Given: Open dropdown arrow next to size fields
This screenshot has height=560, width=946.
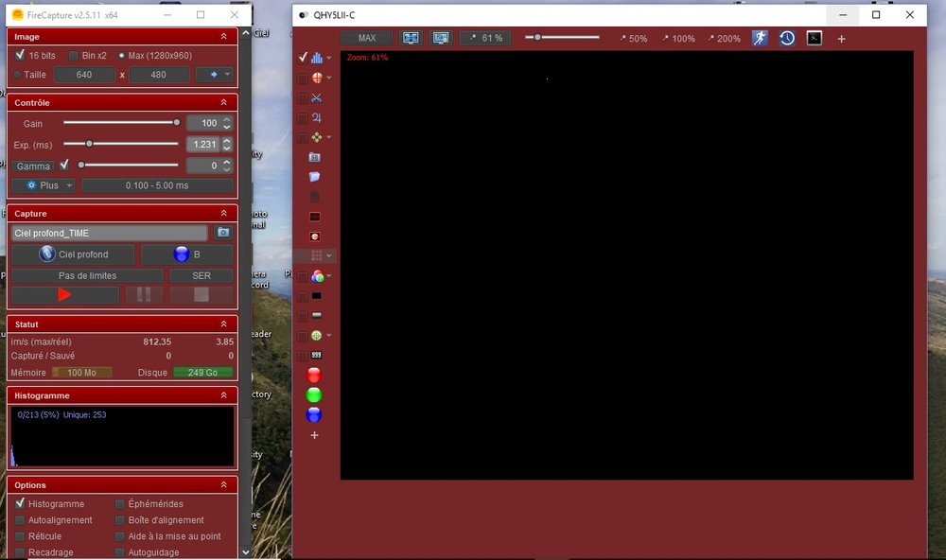Looking at the screenshot, I should pos(227,75).
